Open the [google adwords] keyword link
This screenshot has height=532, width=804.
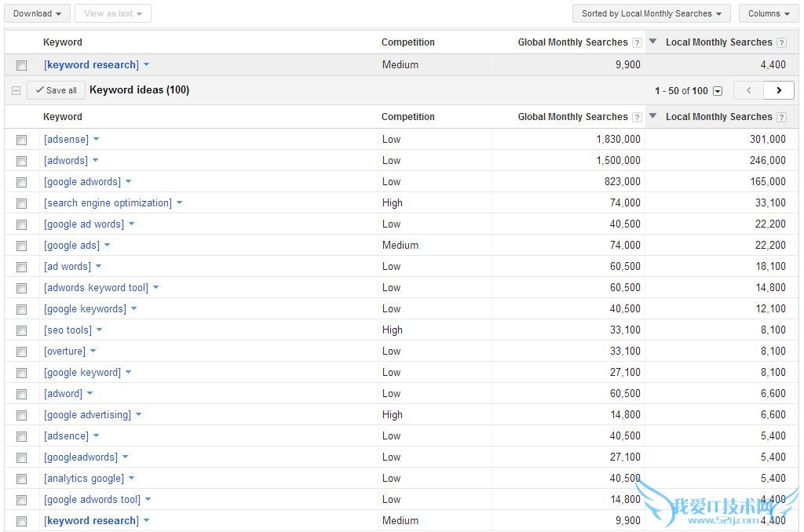click(82, 181)
